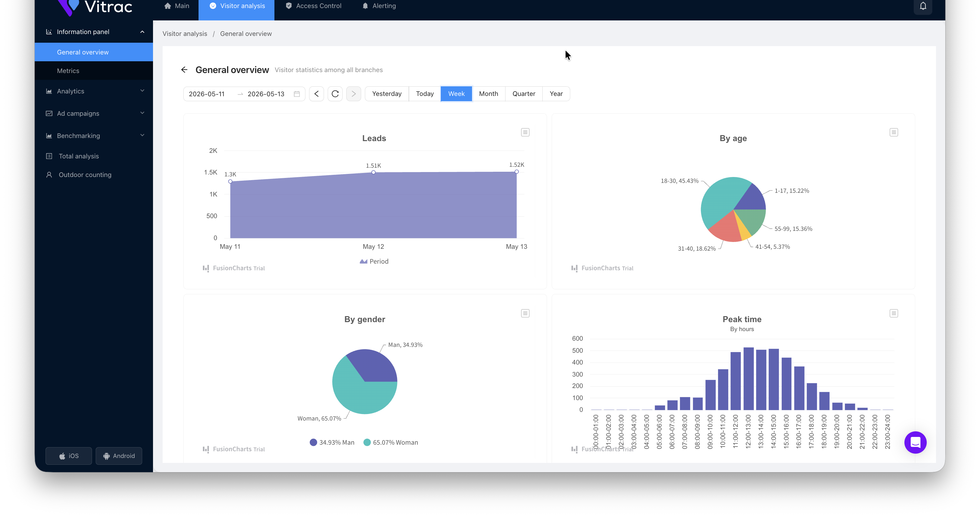
Task: Click the General overview breadcrumb
Action: (x=246, y=34)
